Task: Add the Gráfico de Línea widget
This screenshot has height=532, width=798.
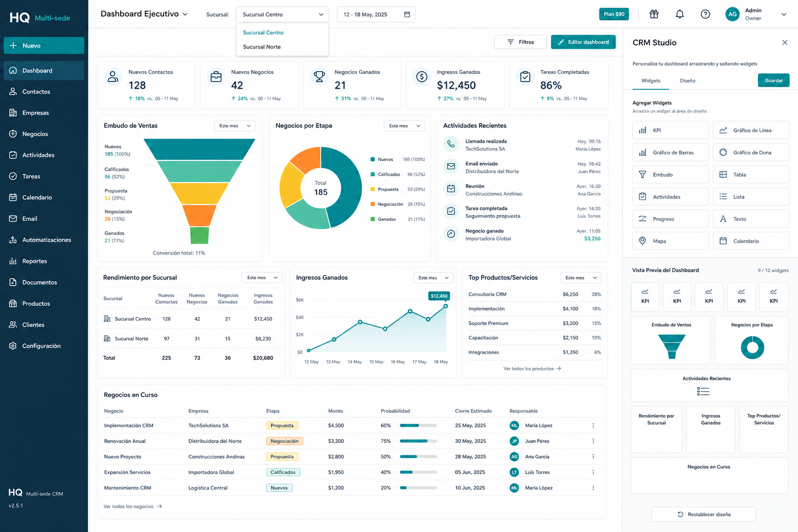Action: pos(751,130)
